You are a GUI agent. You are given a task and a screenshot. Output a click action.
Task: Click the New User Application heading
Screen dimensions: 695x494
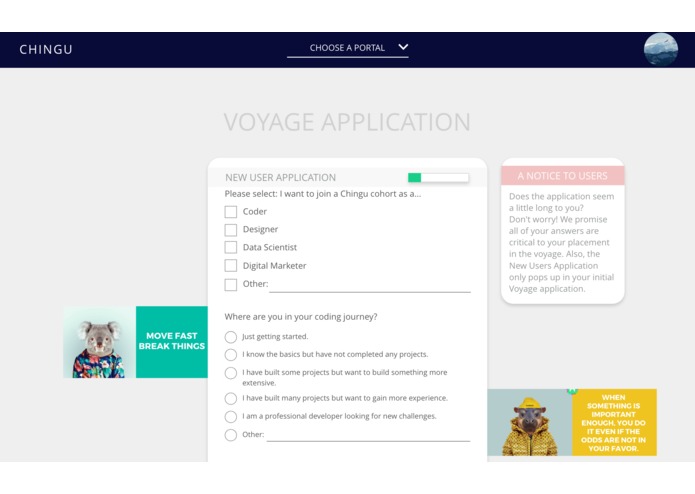coord(281,178)
